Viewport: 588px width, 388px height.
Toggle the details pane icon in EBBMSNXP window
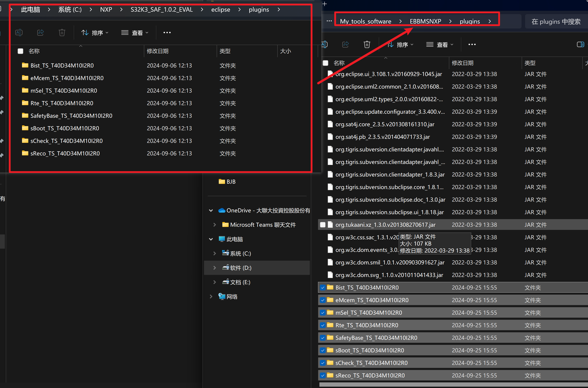(580, 45)
